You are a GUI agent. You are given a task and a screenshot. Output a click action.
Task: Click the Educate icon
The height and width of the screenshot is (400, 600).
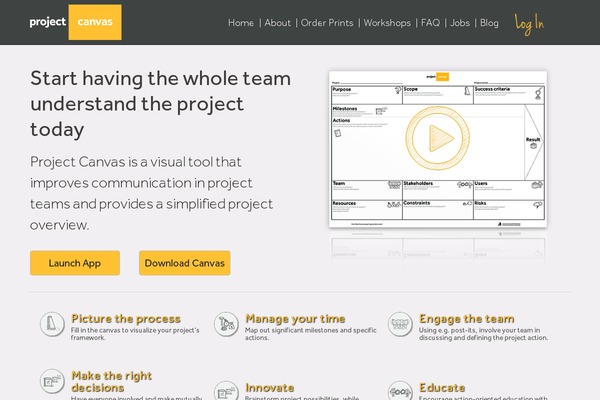(x=400, y=391)
